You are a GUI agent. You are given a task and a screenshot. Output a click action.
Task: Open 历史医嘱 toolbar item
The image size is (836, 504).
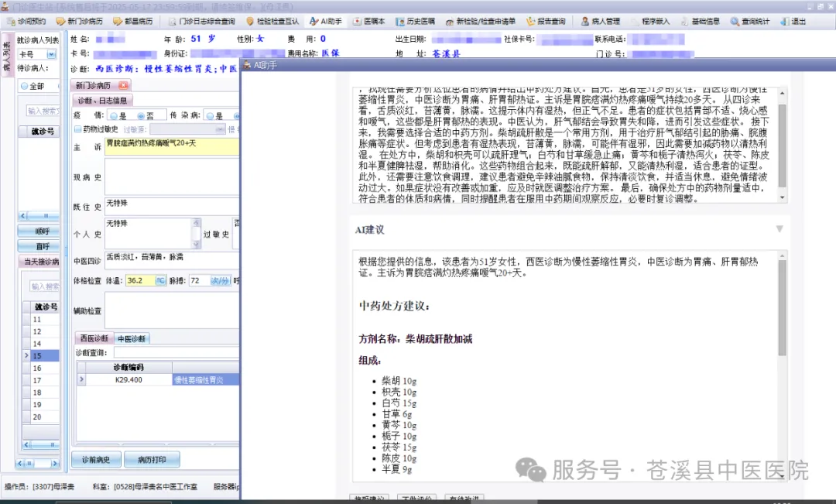[x=416, y=22]
